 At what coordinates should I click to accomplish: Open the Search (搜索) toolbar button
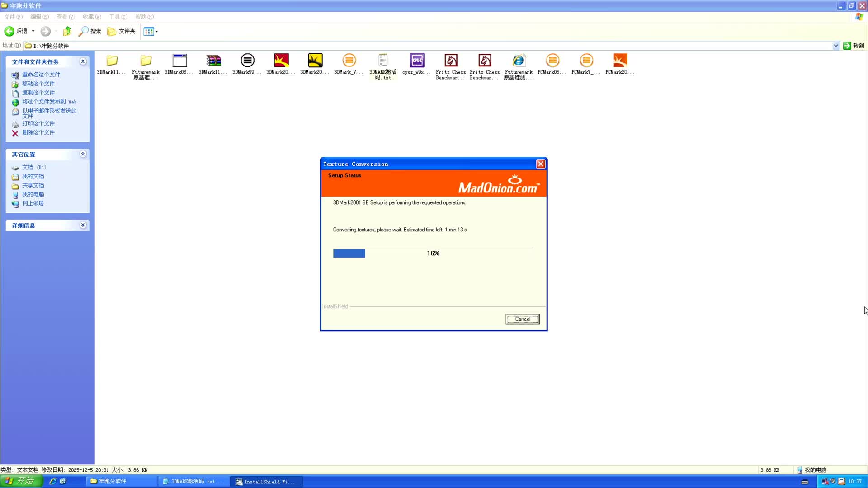(x=90, y=31)
